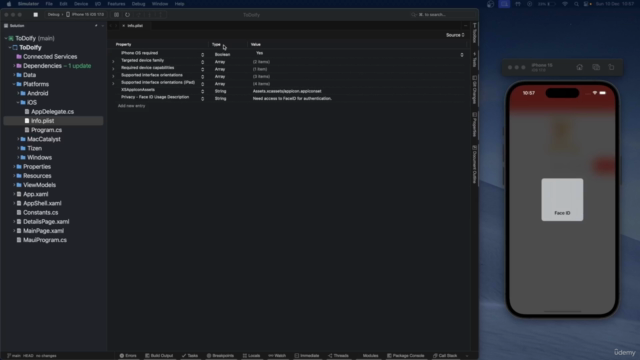Open the Features menu in the menu bar
The width and height of the screenshot is (640, 360).
tap(116, 4)
